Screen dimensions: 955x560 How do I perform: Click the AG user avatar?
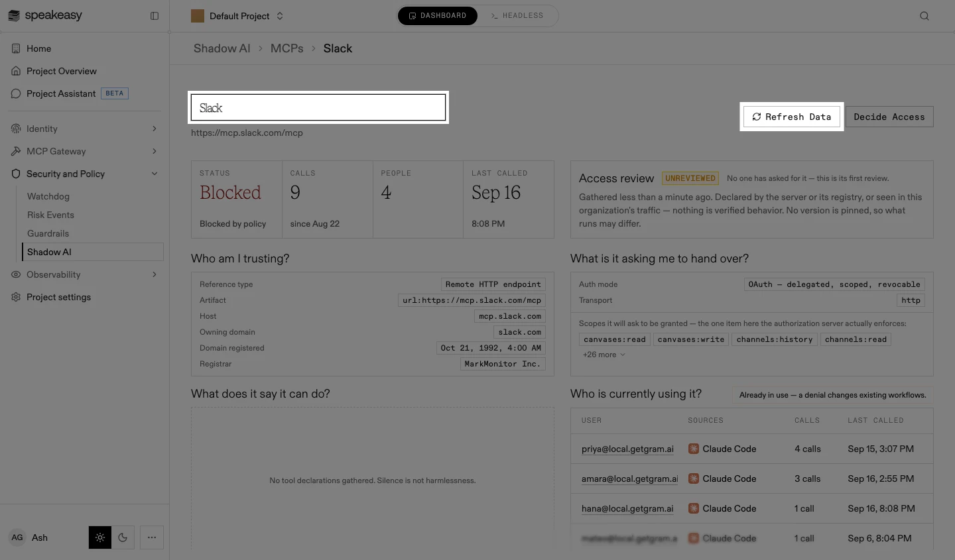(17, 537)
